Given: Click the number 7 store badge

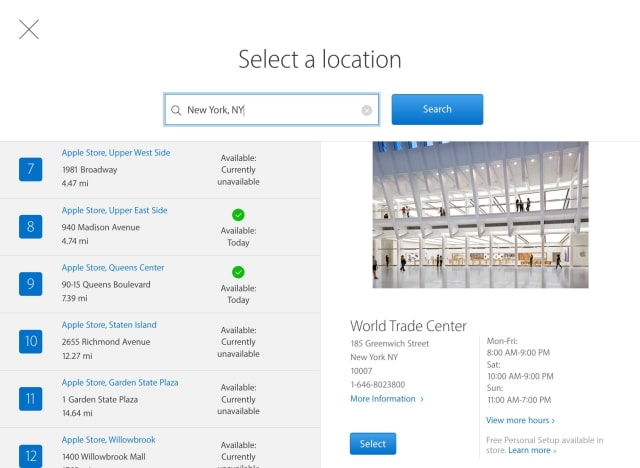Looking at the screenshot, I should [30, 169].
